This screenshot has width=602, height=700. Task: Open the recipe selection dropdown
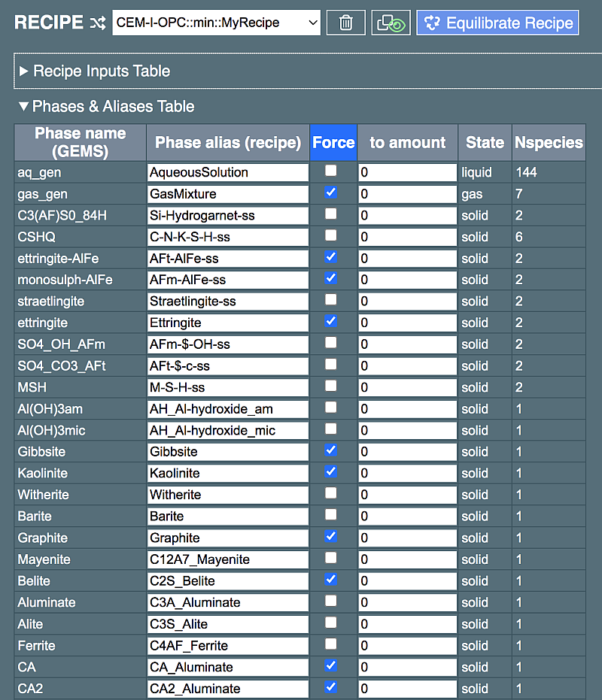pos(217,23)
